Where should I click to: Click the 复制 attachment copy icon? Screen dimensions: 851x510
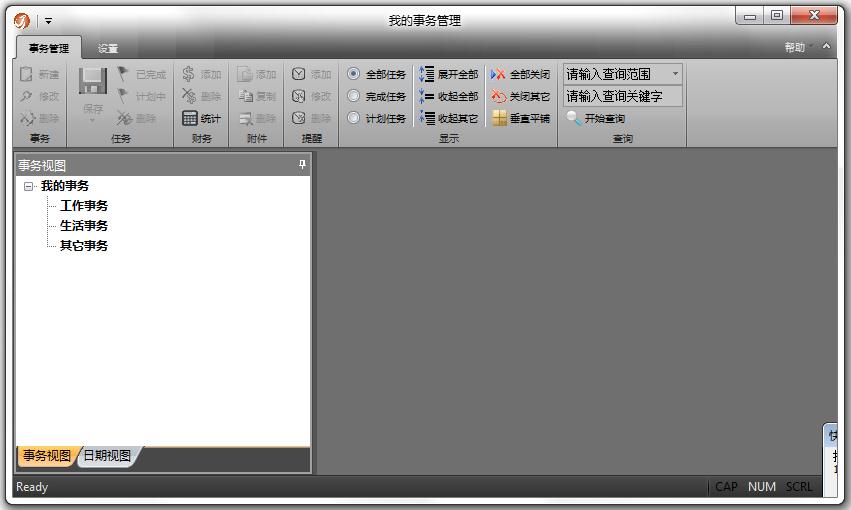(245, 96)
